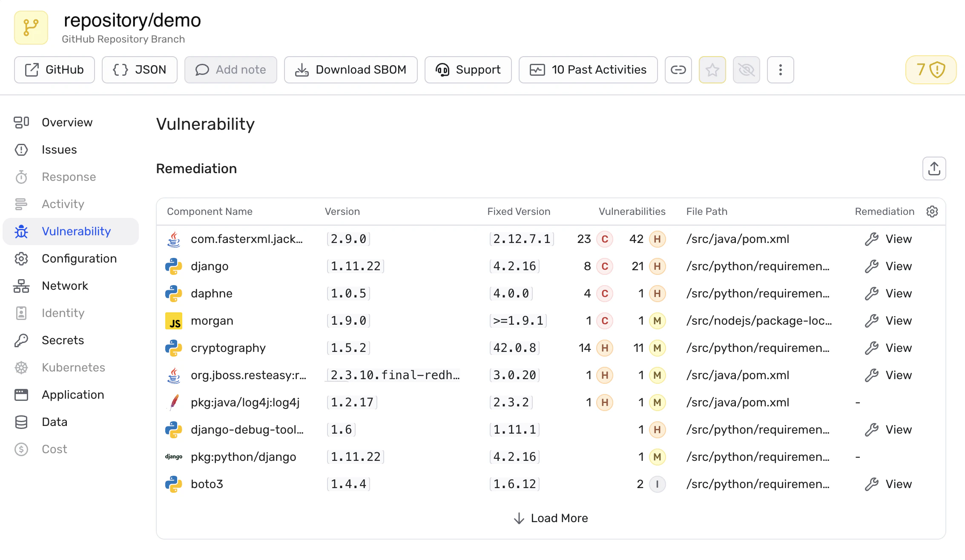Download the SBOM file
Screen dimensions: 965x560
click(x=351, y=70)
